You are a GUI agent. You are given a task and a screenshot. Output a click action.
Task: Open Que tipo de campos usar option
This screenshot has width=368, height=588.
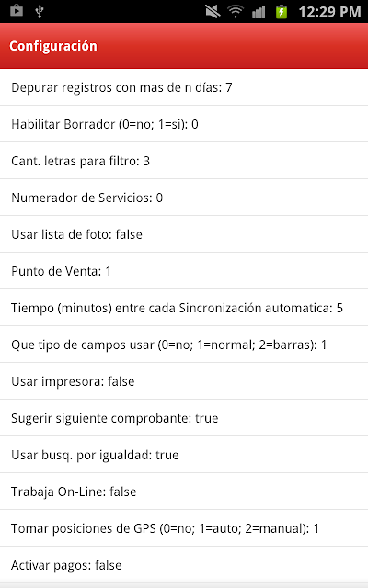pyautogui.click(x=184, y=345)
